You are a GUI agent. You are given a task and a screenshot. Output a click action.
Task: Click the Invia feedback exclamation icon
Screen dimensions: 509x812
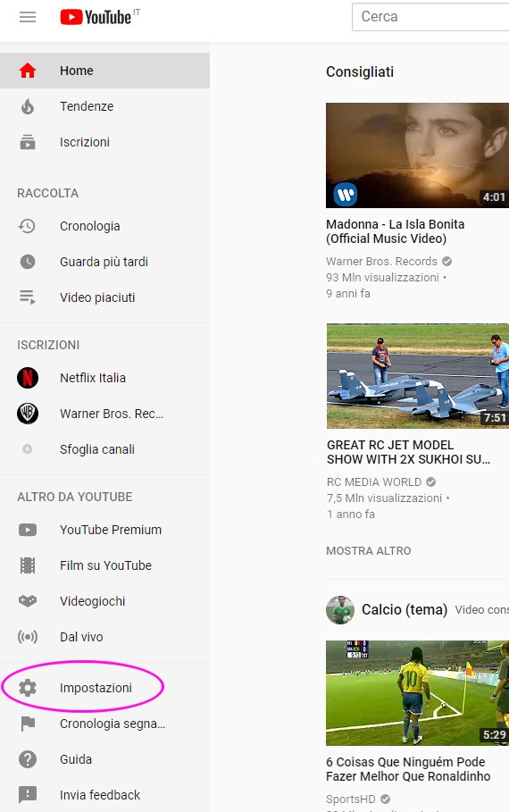[28, 794]
